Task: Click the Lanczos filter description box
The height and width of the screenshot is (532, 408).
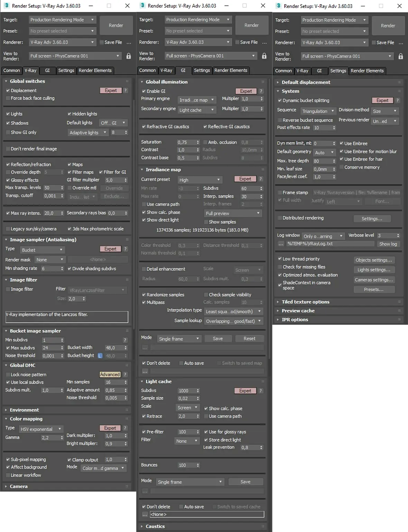Action: pos(67,317)
